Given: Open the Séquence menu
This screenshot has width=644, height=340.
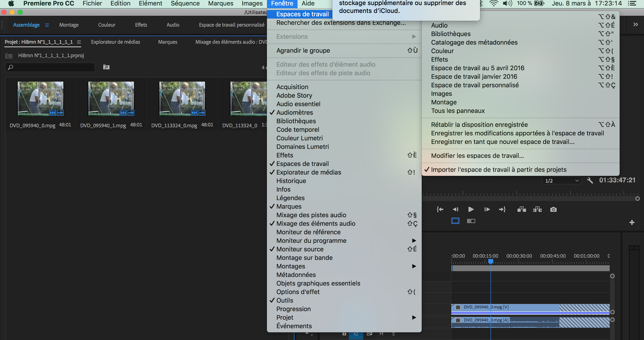Looking at the screenshot, I should point(185,3).
